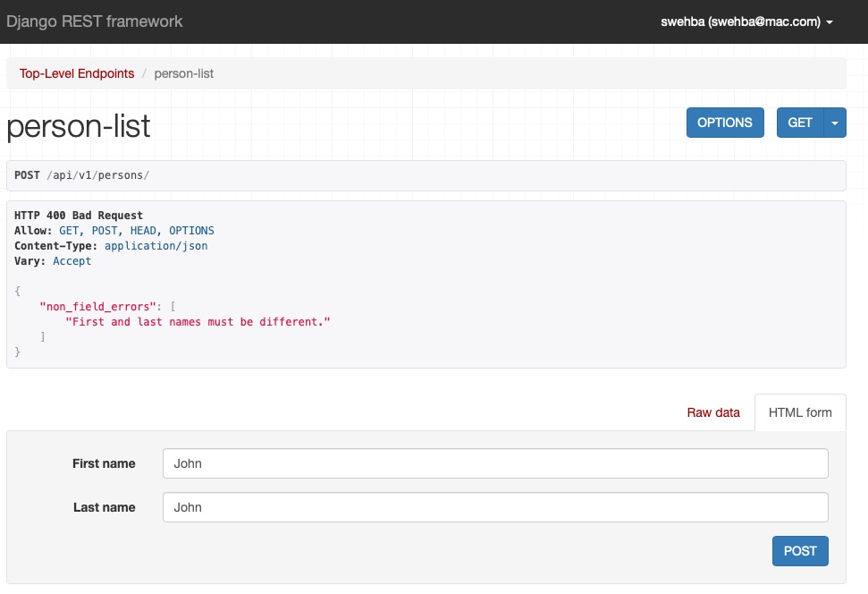Screen dimensions: 868x594
Task: Open the GET format dropdown arrow
Action: [833, 123]
